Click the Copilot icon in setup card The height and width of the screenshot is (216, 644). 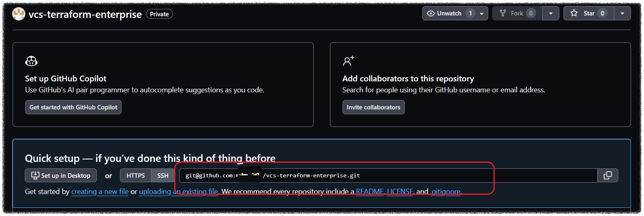pos(31,61)
